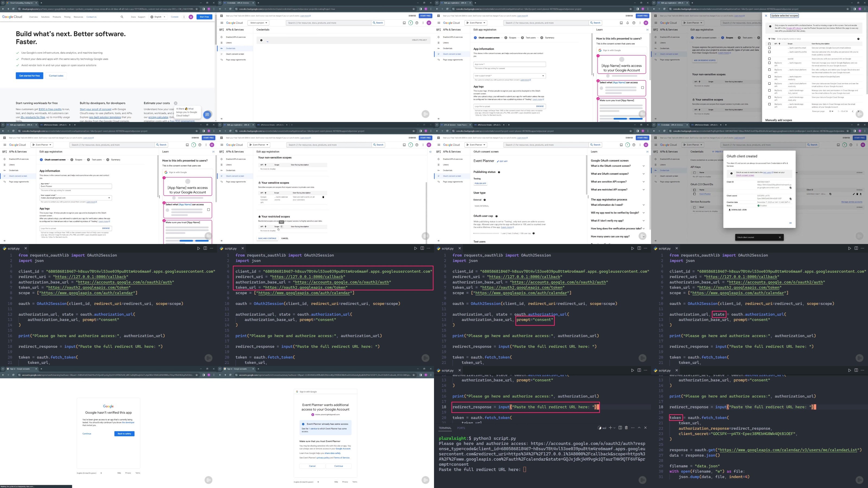Open the empty User support email dropdown

509,76
